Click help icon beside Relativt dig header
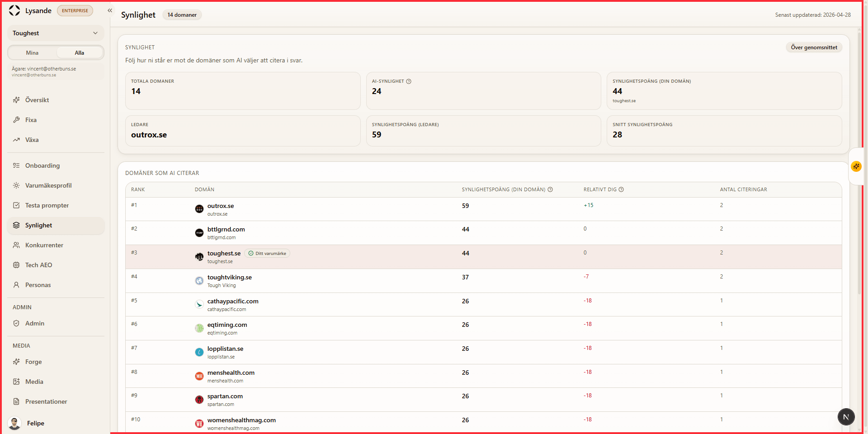Image resolution: width=868 pixels, height=434 pixels. pyautogui.click(x=621, y=189)
